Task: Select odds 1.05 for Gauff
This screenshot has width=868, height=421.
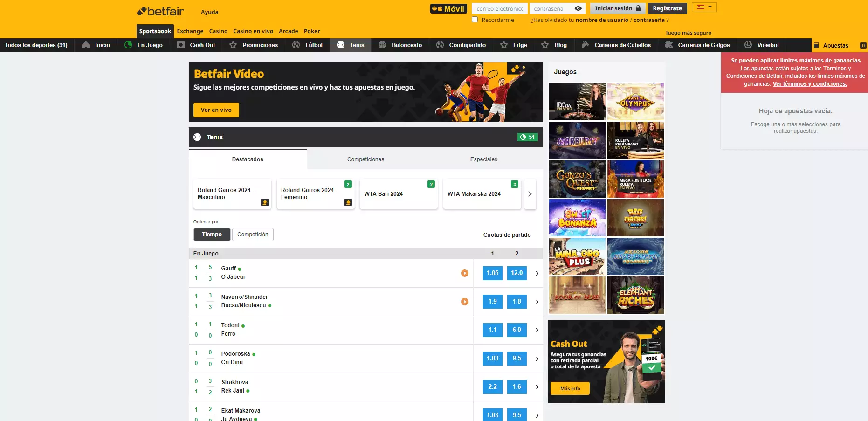Action: tap(493, 273)
